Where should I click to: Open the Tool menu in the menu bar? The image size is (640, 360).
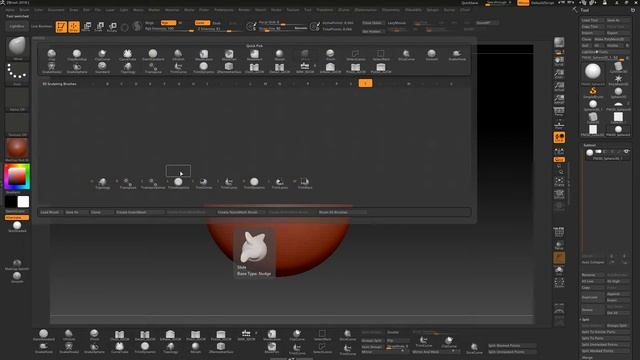308,10
